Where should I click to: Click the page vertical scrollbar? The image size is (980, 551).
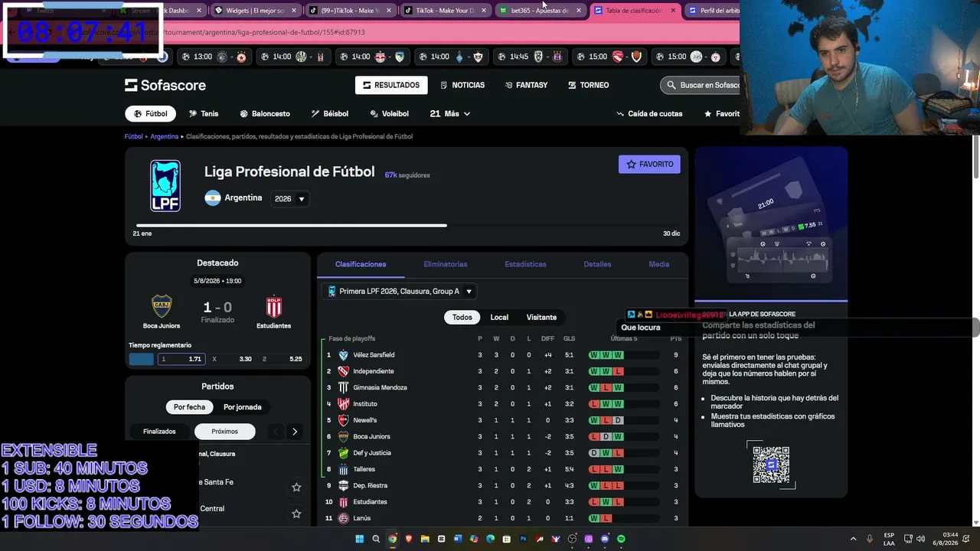click(x=975, y=157)
